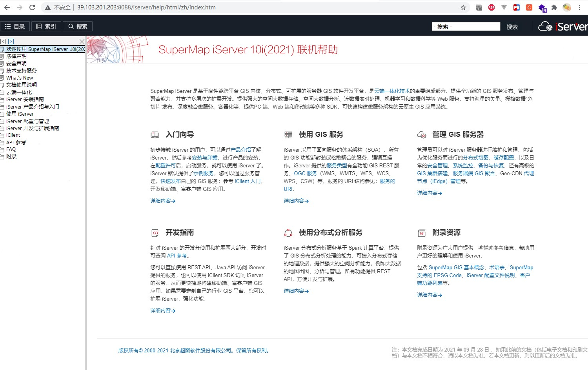Switch to the 索引 index tab

coord(46,26)
